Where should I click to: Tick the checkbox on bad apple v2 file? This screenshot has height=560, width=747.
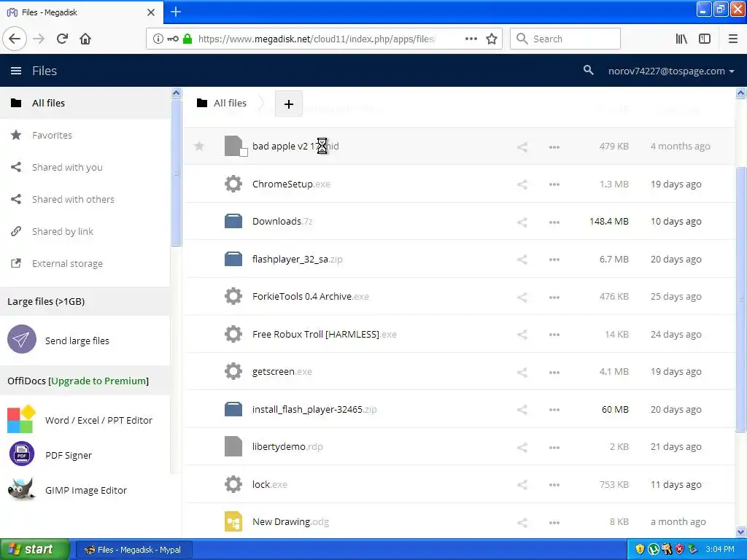pos(244,152)
